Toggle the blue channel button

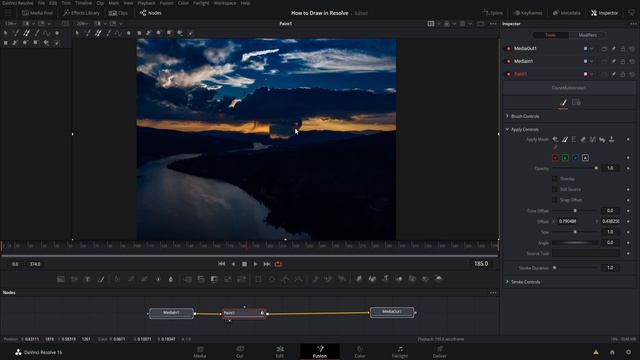[x=575, y=158]
